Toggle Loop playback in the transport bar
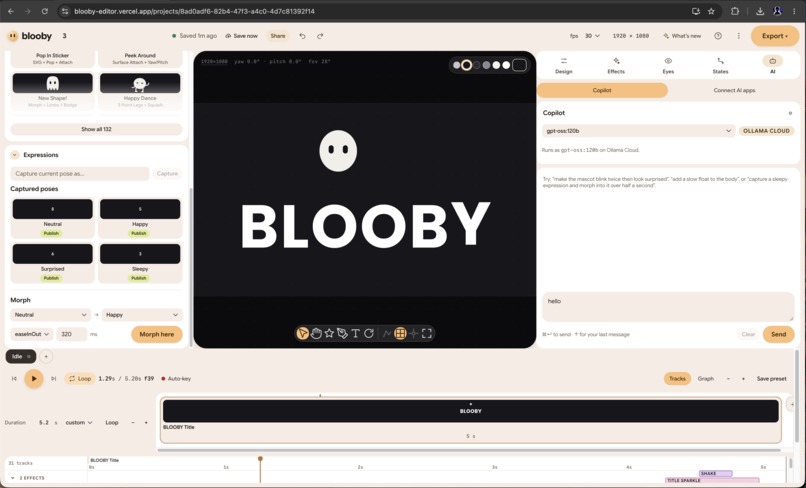 [x=80, y=378]
